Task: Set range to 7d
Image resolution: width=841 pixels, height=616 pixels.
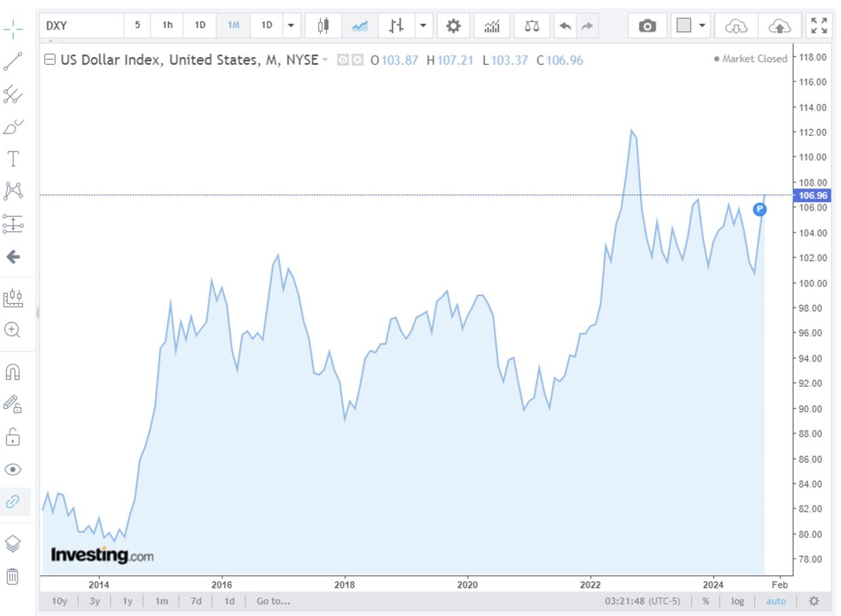Action: click(x=196, y=601)
